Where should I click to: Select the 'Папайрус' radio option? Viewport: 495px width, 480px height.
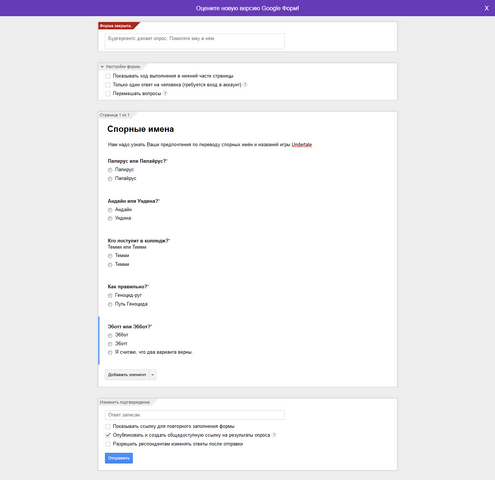tap(110, 179)
